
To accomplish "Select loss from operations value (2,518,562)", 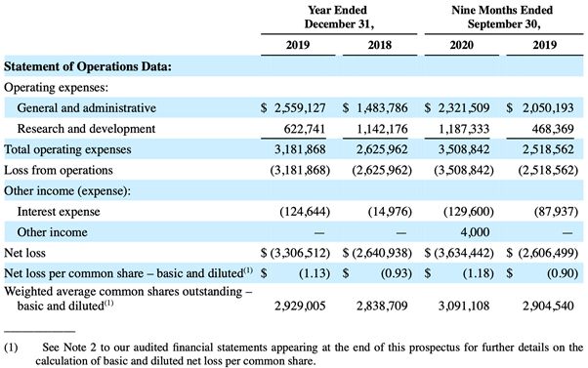I will click(548, 170).
